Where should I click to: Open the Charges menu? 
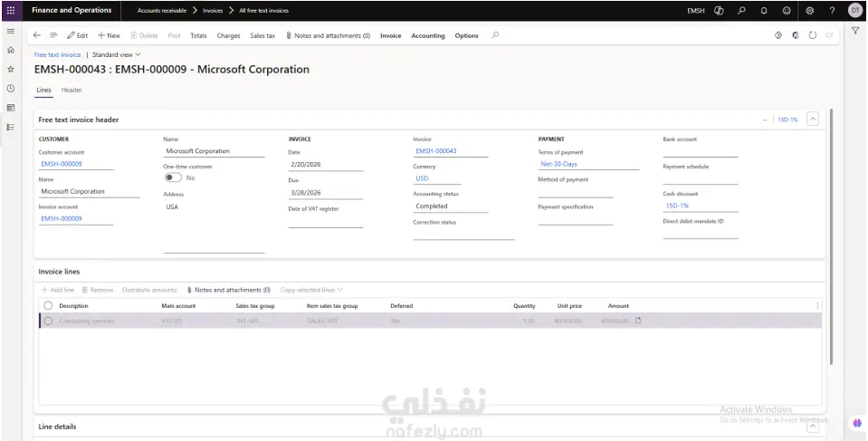229,35
